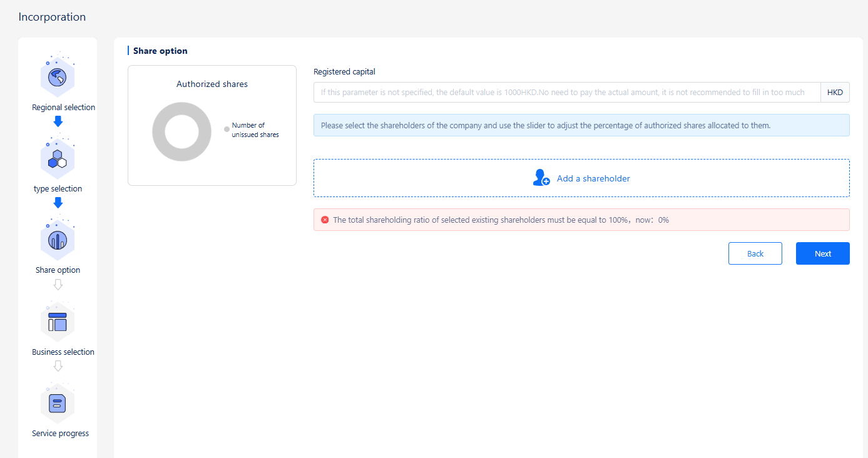
Task: Click the red shareholding ratio warning message
Action: coord(581,220)
